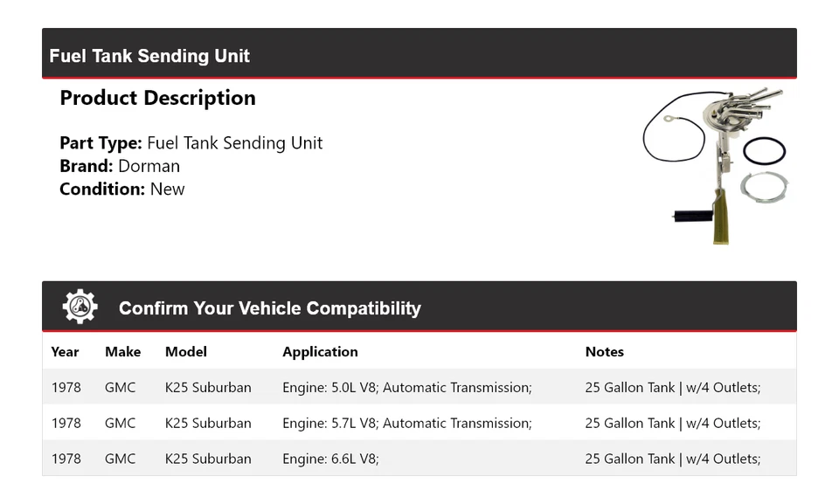Select the Application column header
Viewport: 839px width, 504px height.
point(320,352)
